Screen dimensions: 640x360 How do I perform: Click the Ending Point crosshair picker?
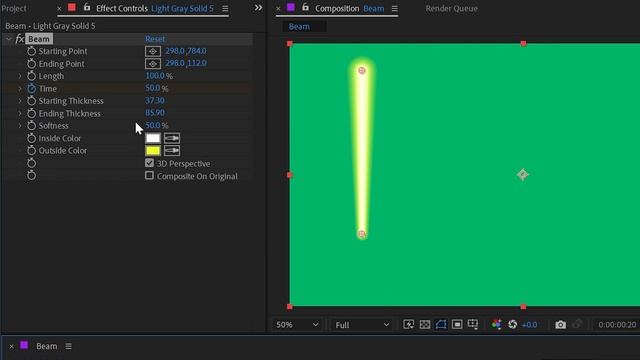point(153,64)
